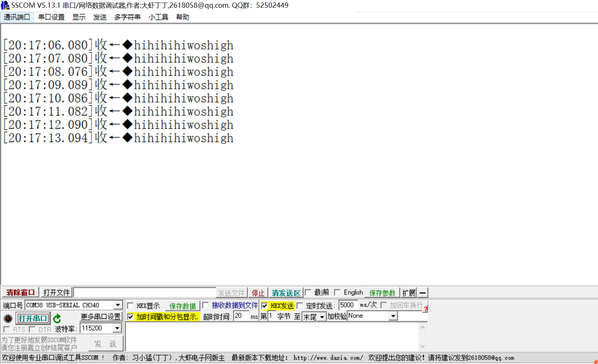Open the COM38 port dropdown

(x=118, y=305)
